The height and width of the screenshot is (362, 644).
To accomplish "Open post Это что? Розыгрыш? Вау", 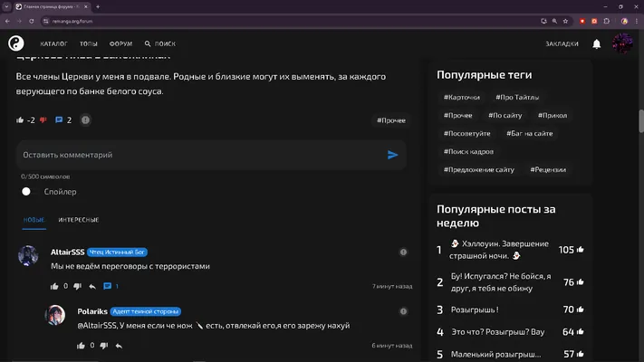I will [x=498, y=331].
